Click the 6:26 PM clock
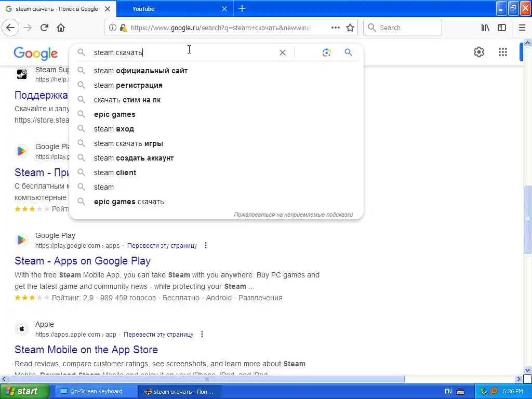Viewport: 532px width, 399px height. 513,392
